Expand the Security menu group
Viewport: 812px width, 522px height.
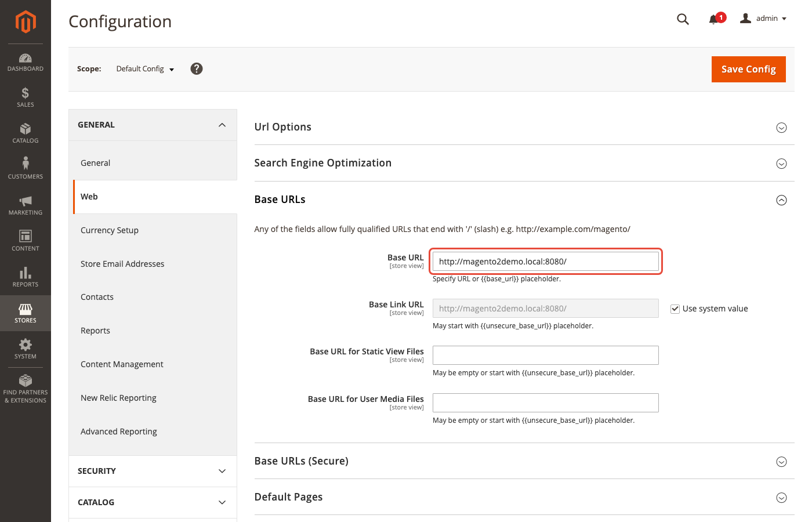click(x=153, y=471)
